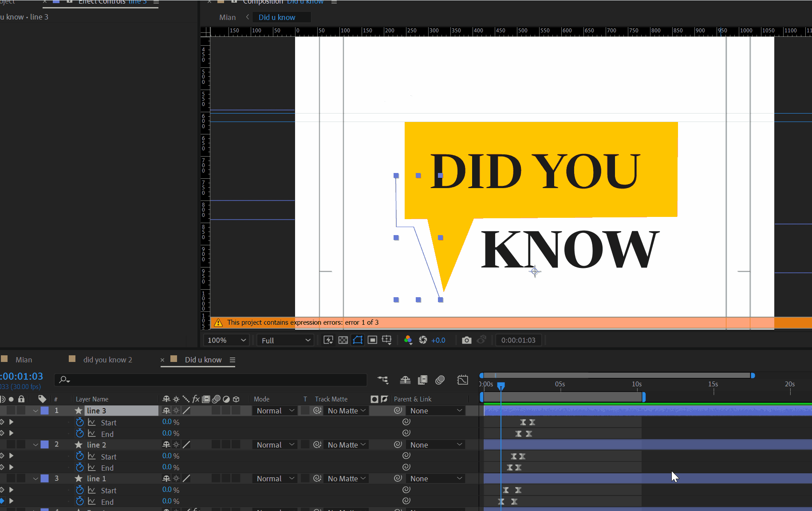Click the expression error warning triangle

[x=218, y=322]
